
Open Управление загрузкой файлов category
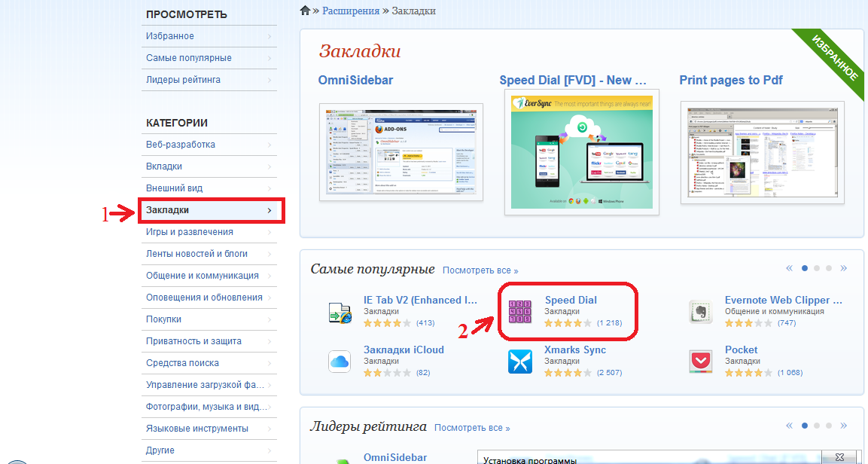209,385
